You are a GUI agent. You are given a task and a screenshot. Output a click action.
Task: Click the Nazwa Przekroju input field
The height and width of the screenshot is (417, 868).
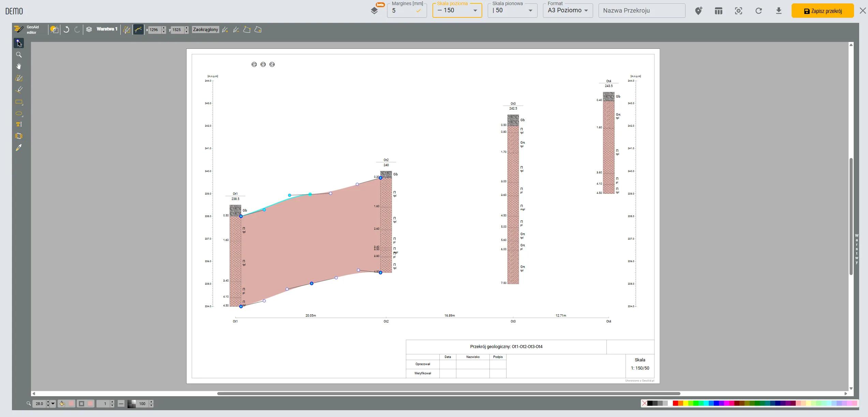(642, 11)
